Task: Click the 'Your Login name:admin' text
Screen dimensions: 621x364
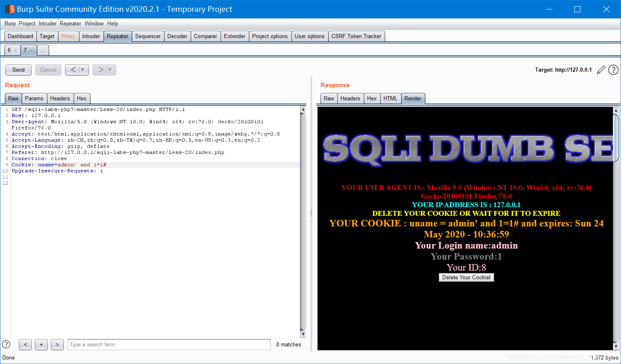Action: 466,245
